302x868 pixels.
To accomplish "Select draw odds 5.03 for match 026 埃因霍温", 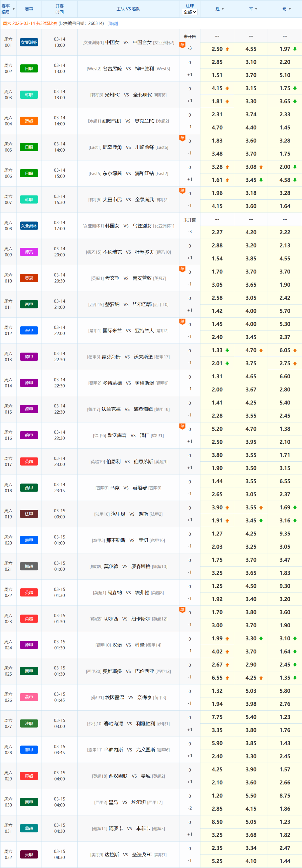I will (x=251, y=691).
